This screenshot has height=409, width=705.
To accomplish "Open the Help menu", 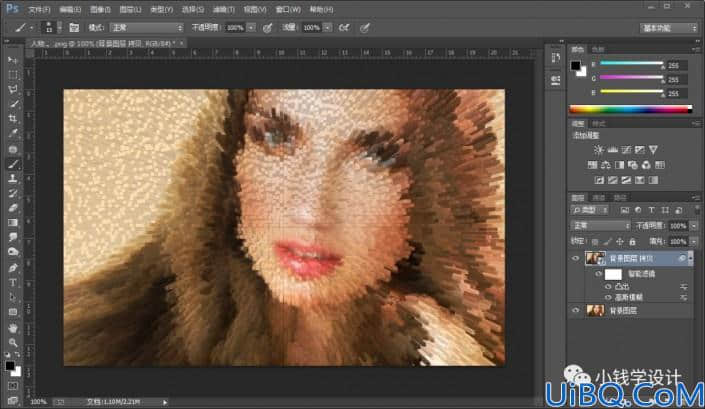I will tap(321, 9).
